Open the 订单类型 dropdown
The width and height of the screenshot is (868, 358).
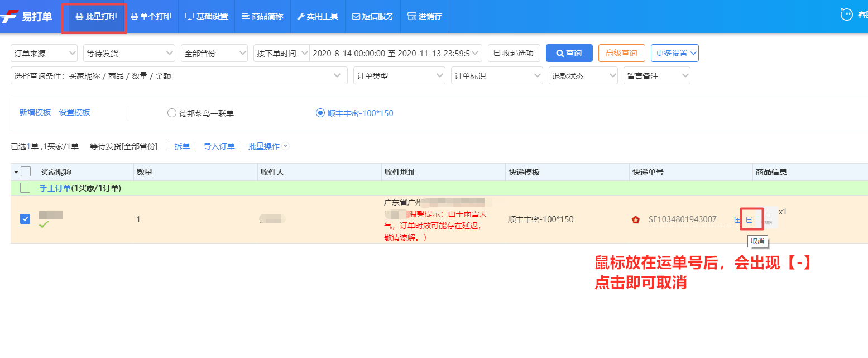point(399,75)
